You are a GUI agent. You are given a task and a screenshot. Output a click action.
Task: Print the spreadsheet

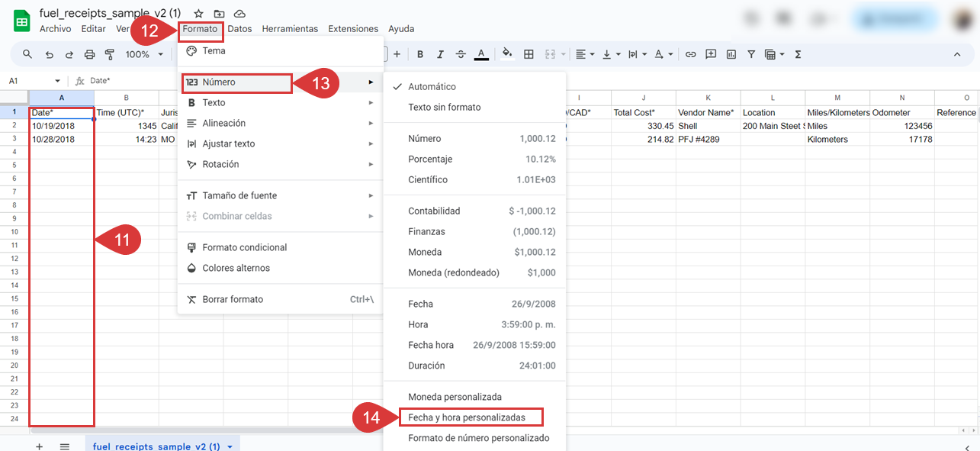pyautogui.click(x=89, y=54)
